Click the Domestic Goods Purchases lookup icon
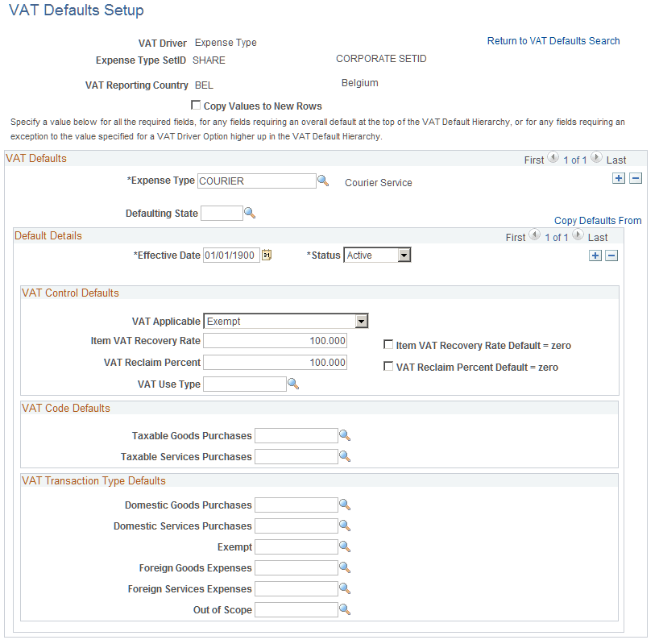This screenshot has height=644, width=659. 345,505
